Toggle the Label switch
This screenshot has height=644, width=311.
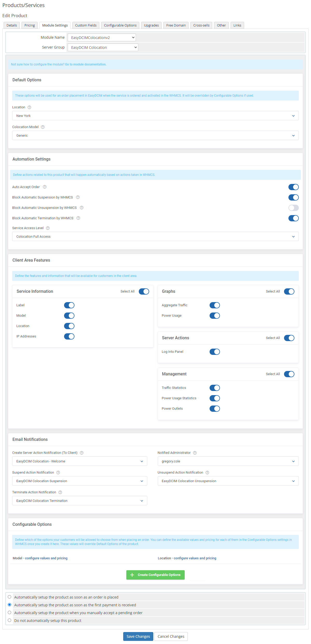click(69, 305)
